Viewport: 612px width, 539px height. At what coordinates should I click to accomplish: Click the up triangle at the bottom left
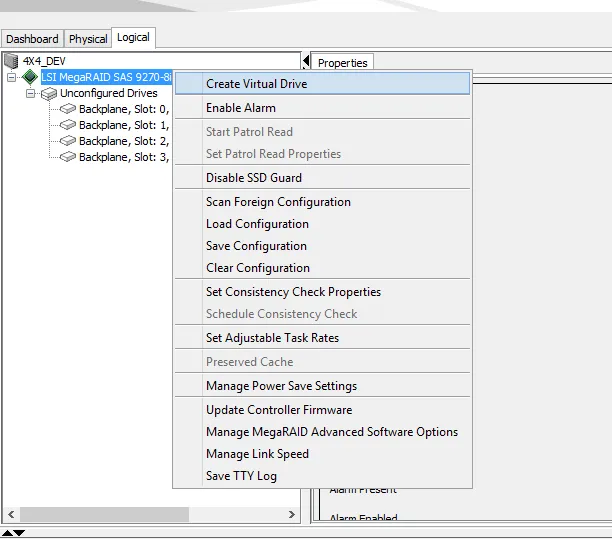[7, 532]
